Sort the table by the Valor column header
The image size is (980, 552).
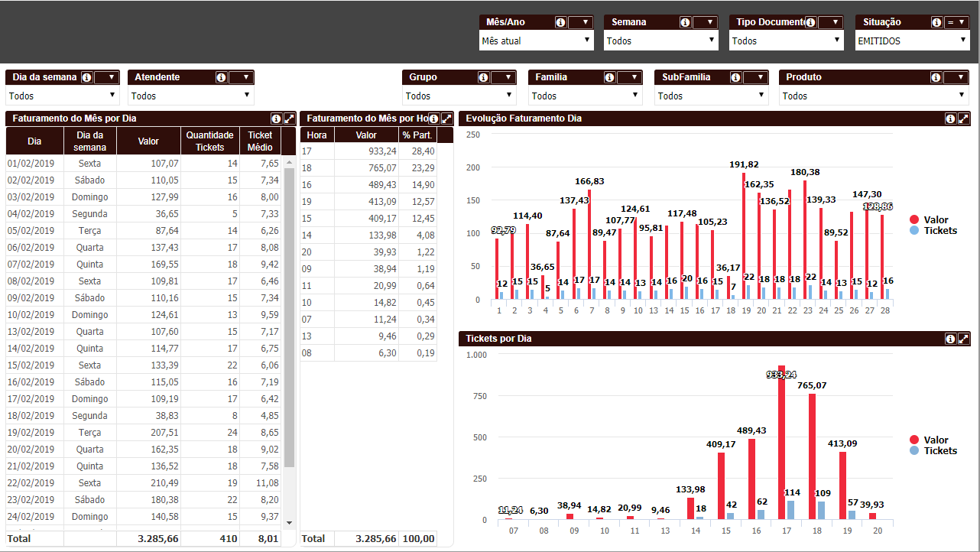[x=148, y=141]
